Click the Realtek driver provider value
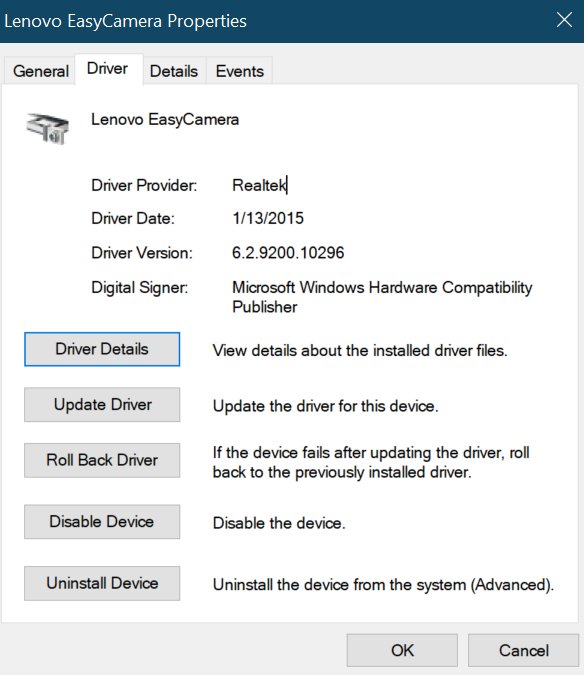 click(259, 185)
